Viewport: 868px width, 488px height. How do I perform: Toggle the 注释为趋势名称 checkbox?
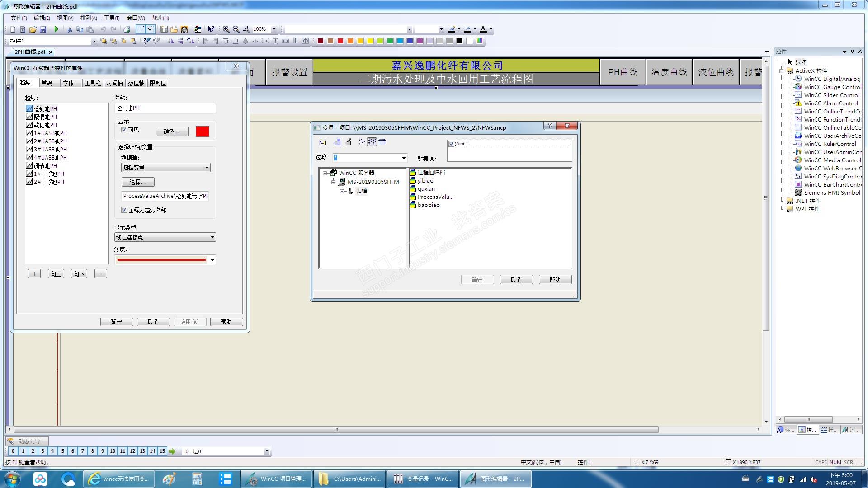point(124,210)
